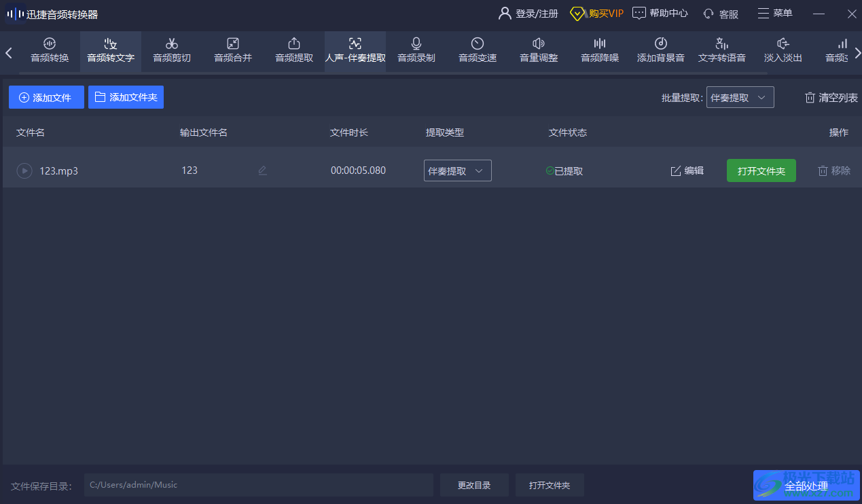Select the 音频降噪 noise reduction tool
The width and height of the screenshot is (862, 504).
600,51
